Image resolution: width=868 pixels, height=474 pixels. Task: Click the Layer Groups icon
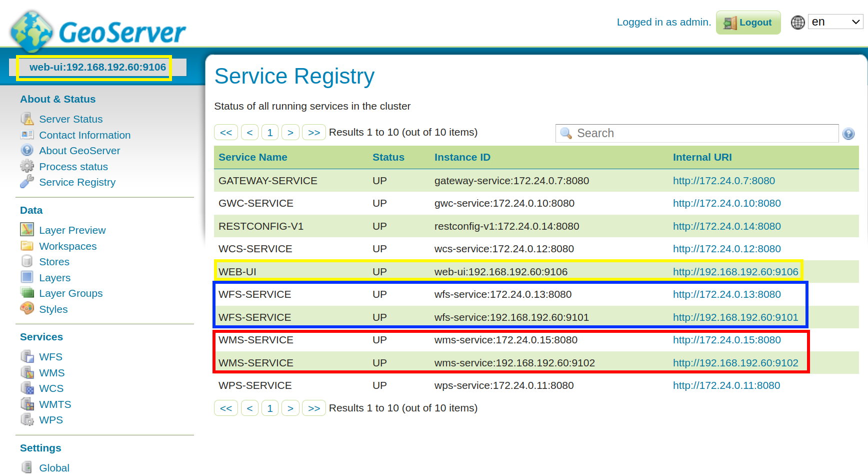coord(27,293)
